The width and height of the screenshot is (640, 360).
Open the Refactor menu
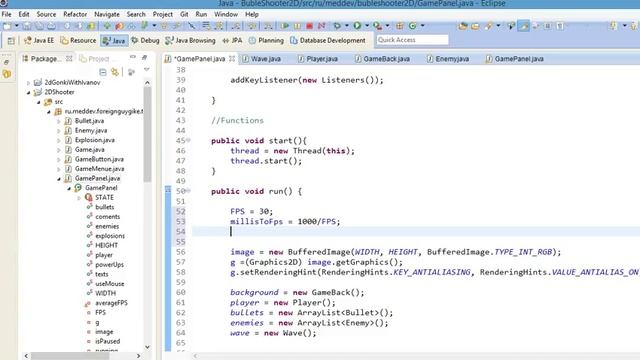(x=75, y=14)
